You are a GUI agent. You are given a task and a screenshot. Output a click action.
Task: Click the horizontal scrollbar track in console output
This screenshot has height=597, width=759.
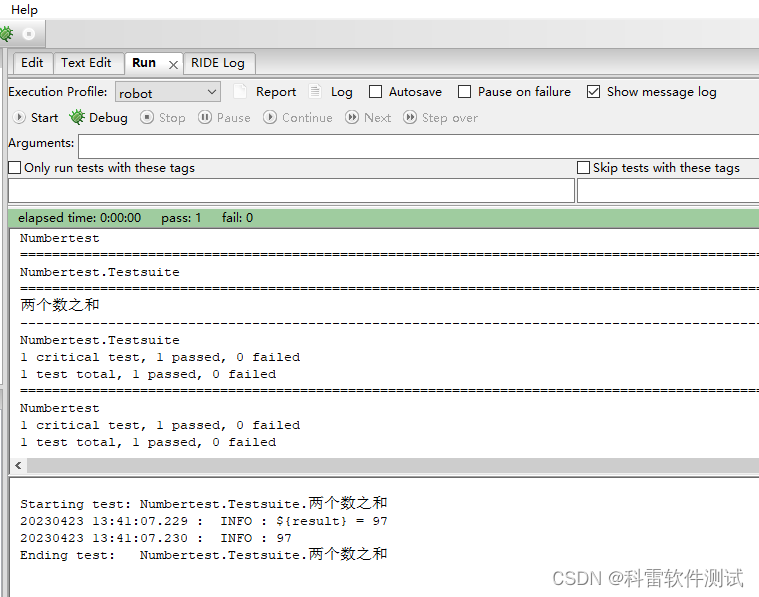tap(393, 465)
